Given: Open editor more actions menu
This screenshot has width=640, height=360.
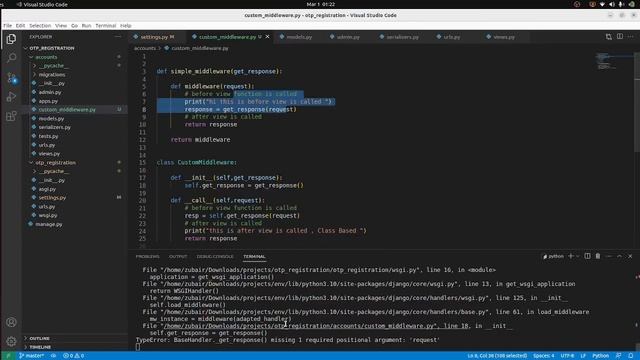Looking at the screenshot, I should pyautogui.click(x=631, y=37).
